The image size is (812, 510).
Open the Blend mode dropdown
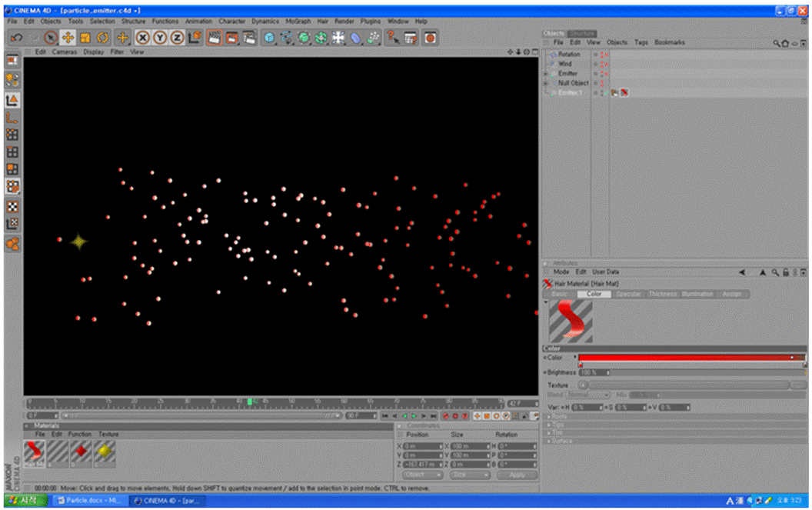tap(587, 395)
